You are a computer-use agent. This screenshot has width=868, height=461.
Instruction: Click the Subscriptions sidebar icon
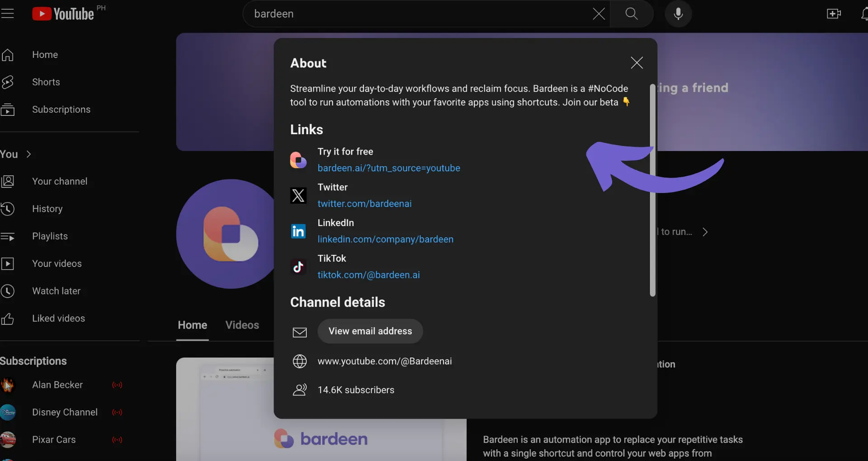pyautogui.click(x=8, y=109)
